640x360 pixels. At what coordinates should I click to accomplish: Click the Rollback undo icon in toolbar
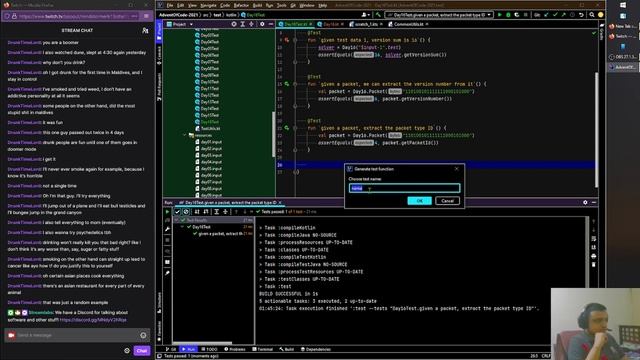pos(581,15)
